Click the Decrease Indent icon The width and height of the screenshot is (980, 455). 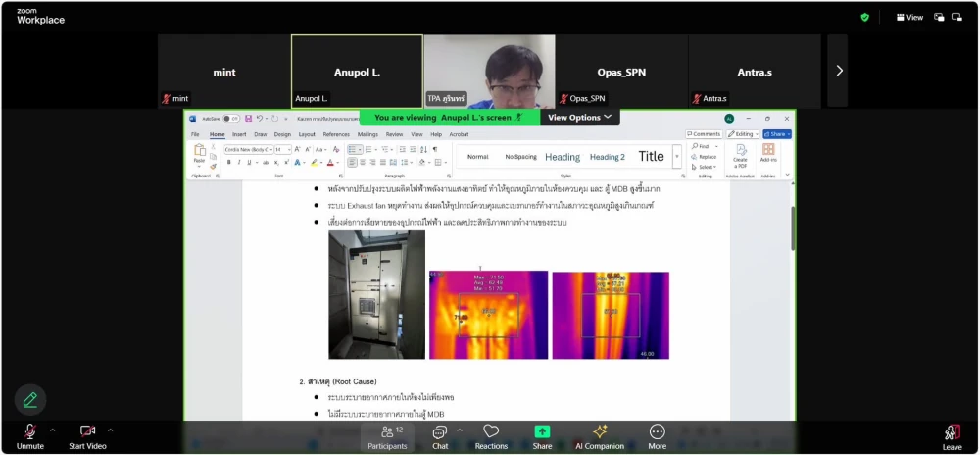tap(402, 149)
